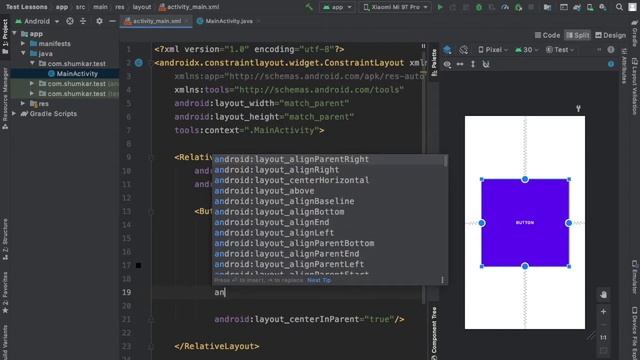The image size is (640, 360).
Task: Open the Pixel device preview dropdown
Action: (493, 50)
